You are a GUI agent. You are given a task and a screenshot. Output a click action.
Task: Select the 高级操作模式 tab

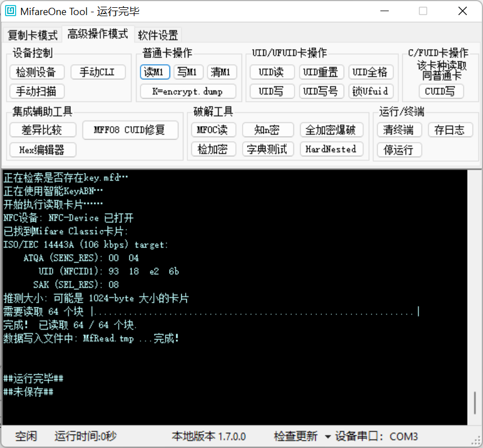coord(98,34)
